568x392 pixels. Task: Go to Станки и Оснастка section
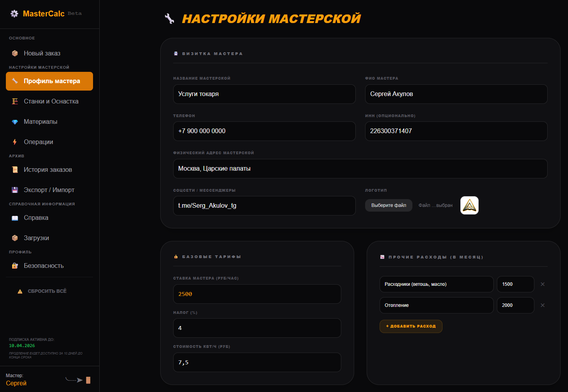tap(51, 102)
